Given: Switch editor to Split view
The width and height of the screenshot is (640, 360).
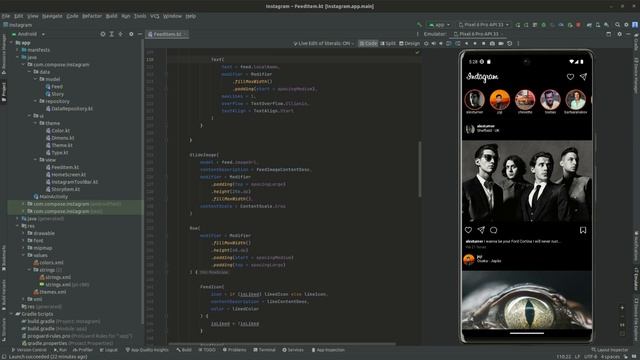Looking at the screenshot, I should pos(388,43).
